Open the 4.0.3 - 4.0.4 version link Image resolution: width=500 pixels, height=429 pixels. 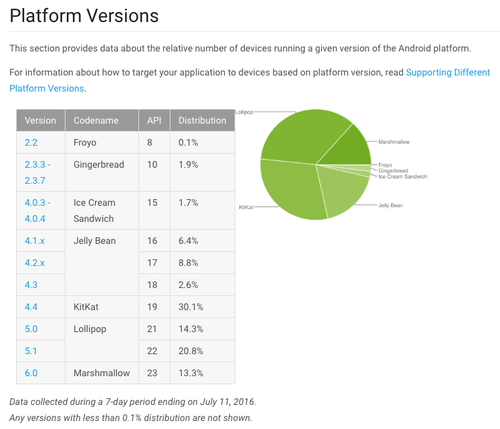click(x=37, y=211)
